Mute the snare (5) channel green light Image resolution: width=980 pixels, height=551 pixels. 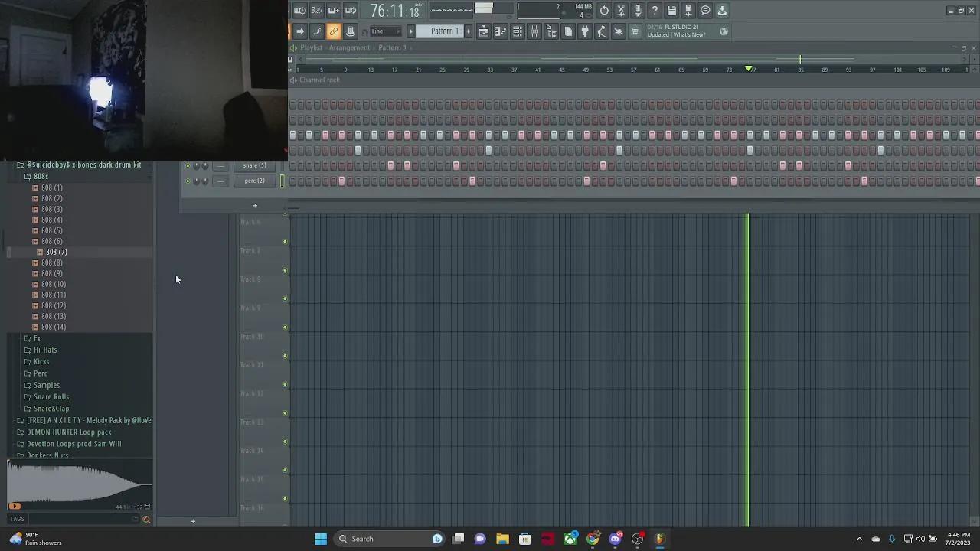pos(188,165)
